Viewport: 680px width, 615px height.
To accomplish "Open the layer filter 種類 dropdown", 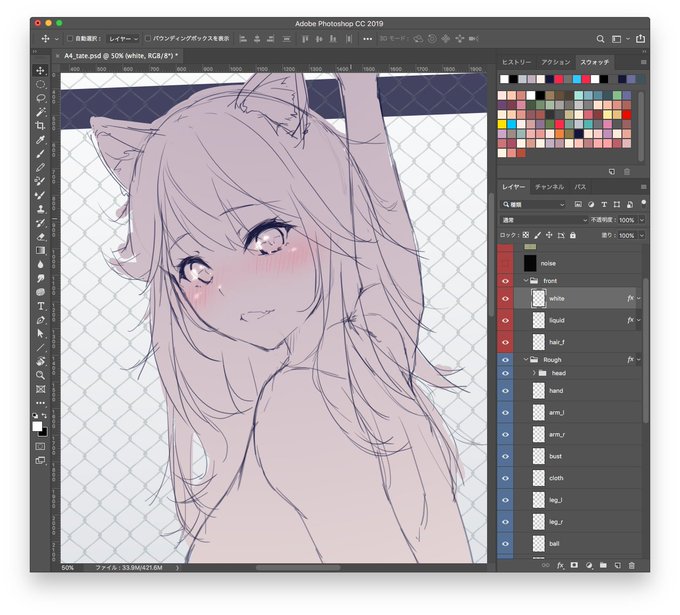I will (x=533, y=204).
